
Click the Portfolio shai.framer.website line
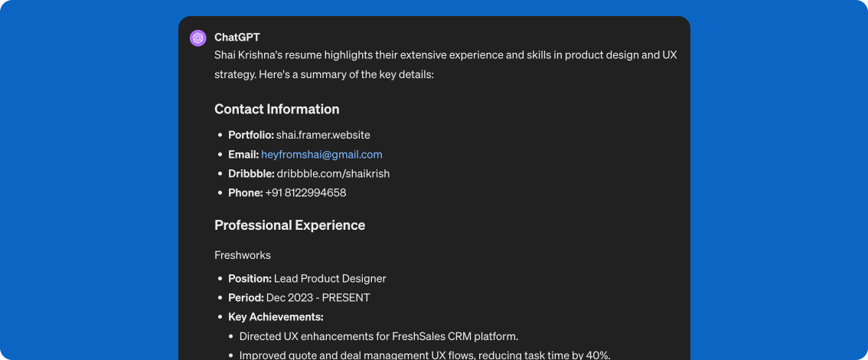click(x=299, y=135)
